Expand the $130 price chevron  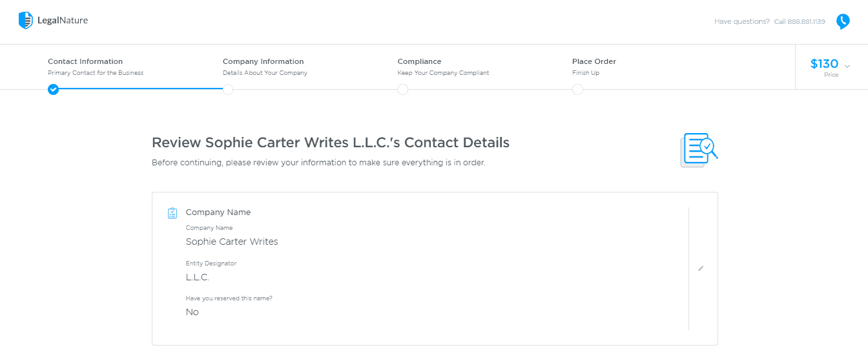[847, 66]
